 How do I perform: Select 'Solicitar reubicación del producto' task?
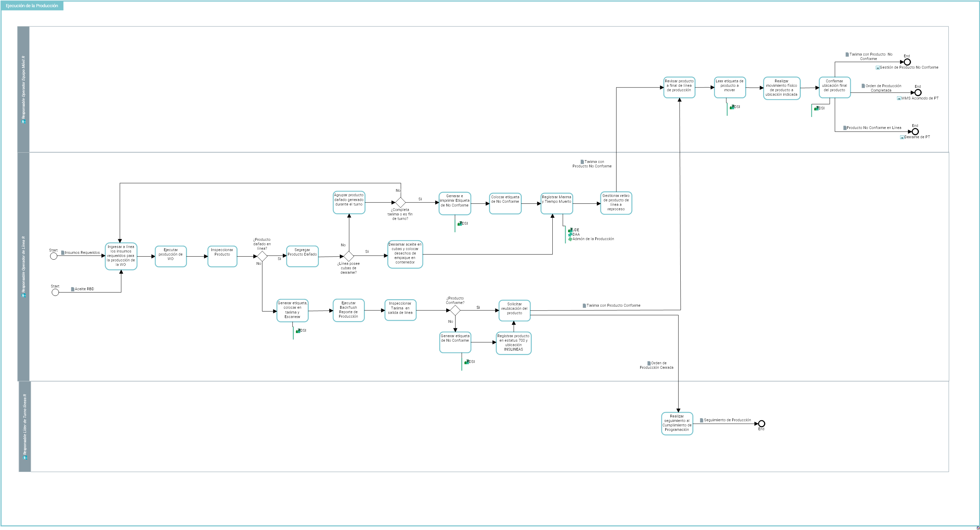click(514, 310)
